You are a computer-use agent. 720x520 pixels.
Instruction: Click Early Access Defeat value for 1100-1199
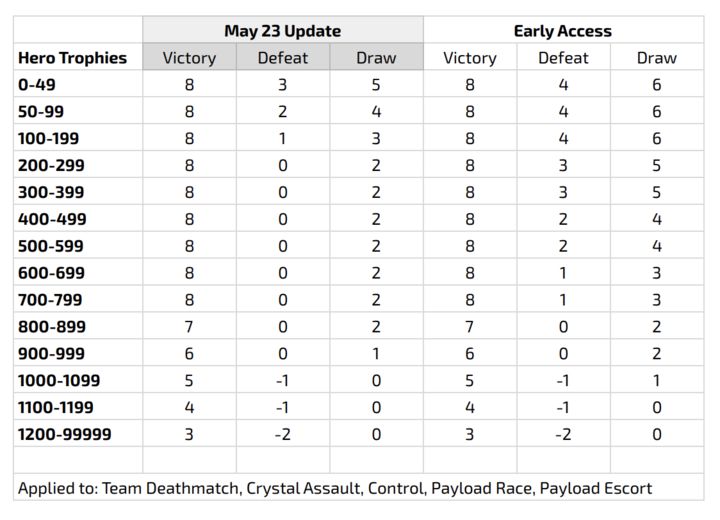pyautogui.click(x=563, y=407)
